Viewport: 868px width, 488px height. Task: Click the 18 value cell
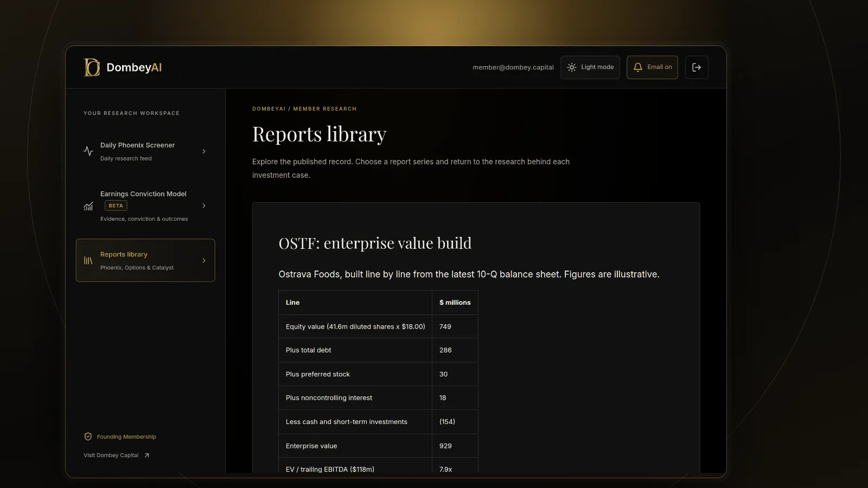pos(455,398)
